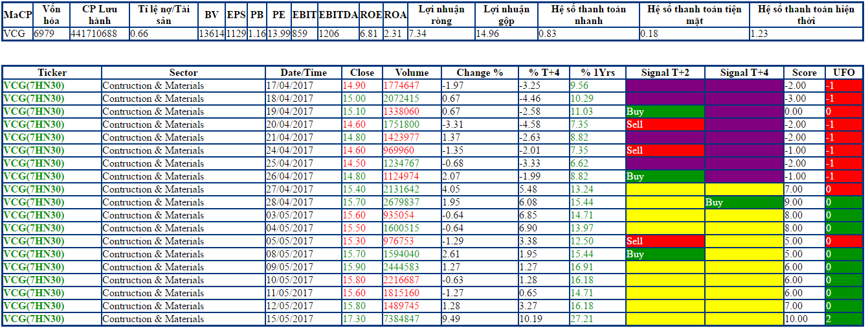Open VCG(7HN30) ticker link for 10/05/2017
868x328 pixels.
(34, 280)
